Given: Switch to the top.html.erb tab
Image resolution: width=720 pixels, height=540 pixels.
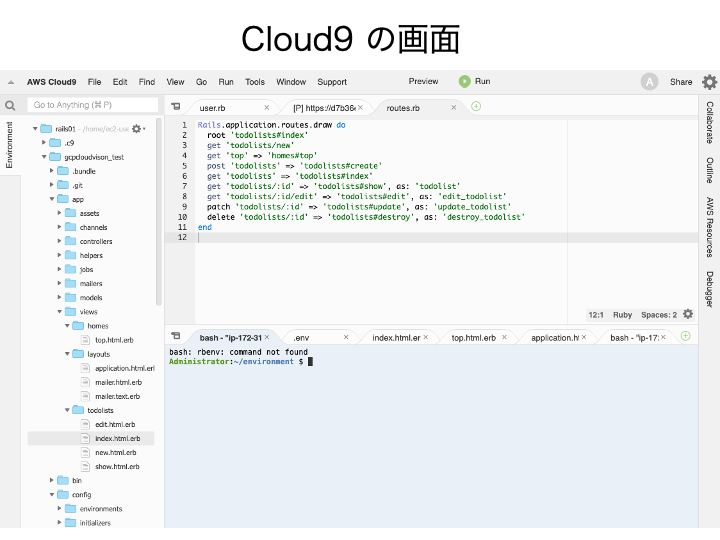Looking at the screenshot, I should tap(473, 338).
